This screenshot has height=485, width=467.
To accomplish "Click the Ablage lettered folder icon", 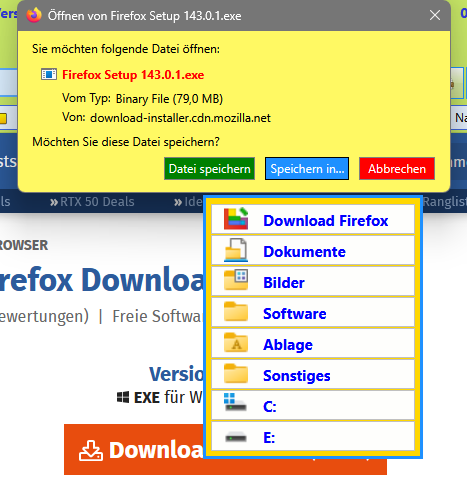I will point(236,342).
